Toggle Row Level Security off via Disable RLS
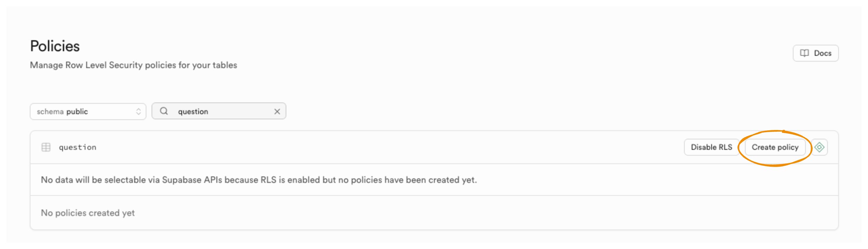Viewport: 868px width, 249px height. point(711,147)
